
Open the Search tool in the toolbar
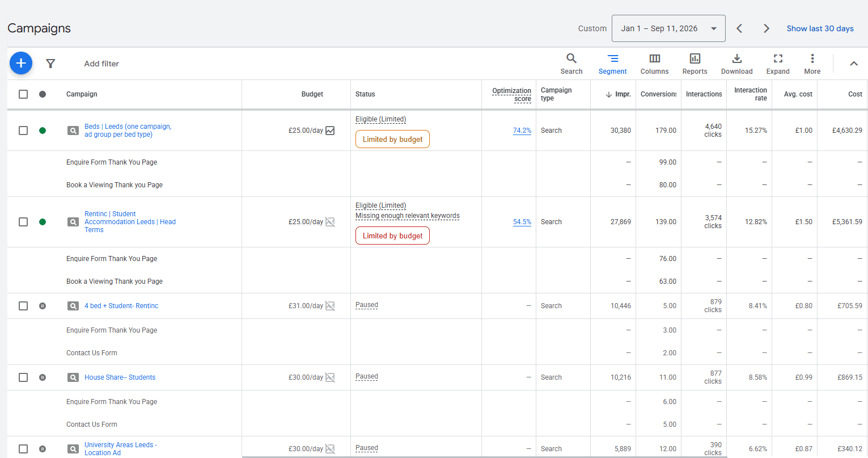click(571, 64)
